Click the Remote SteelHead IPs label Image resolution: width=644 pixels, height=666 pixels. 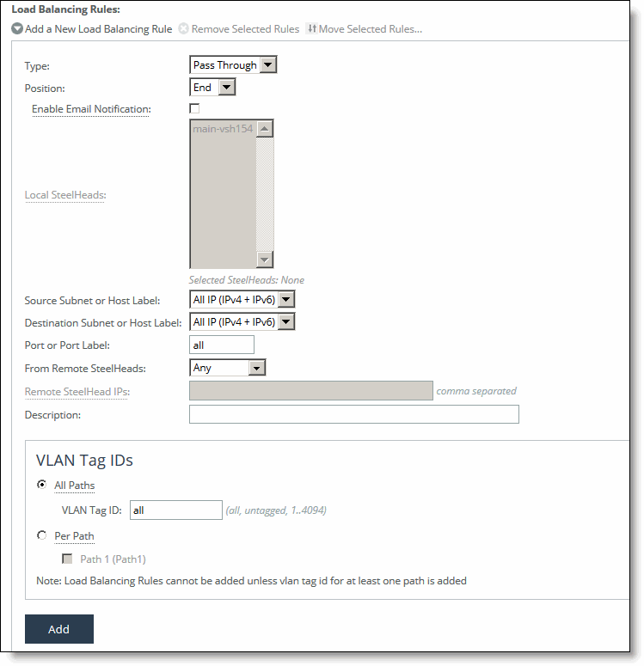pyautogui.click(x=77, y=392)
